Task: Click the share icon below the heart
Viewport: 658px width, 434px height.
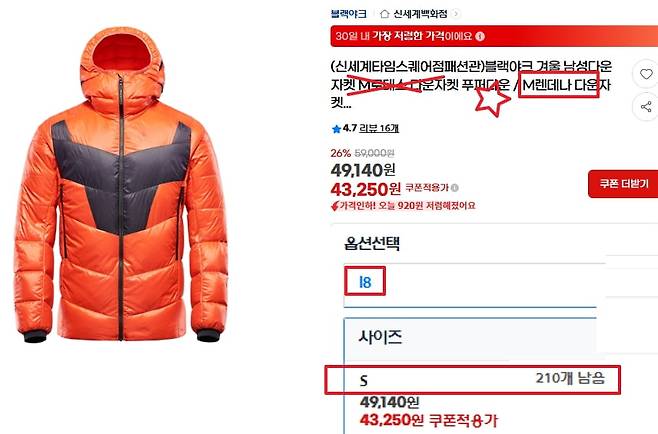Action: (646, 107)
